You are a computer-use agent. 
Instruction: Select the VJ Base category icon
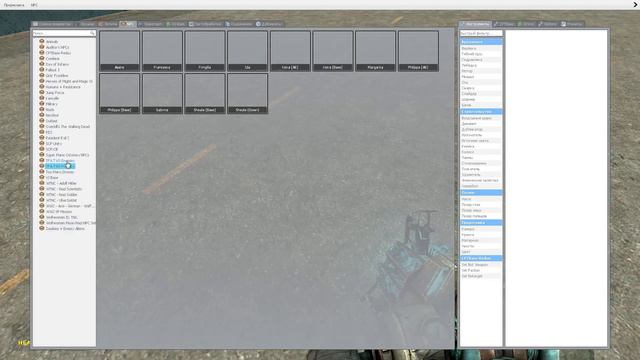[x=42, y=177]
